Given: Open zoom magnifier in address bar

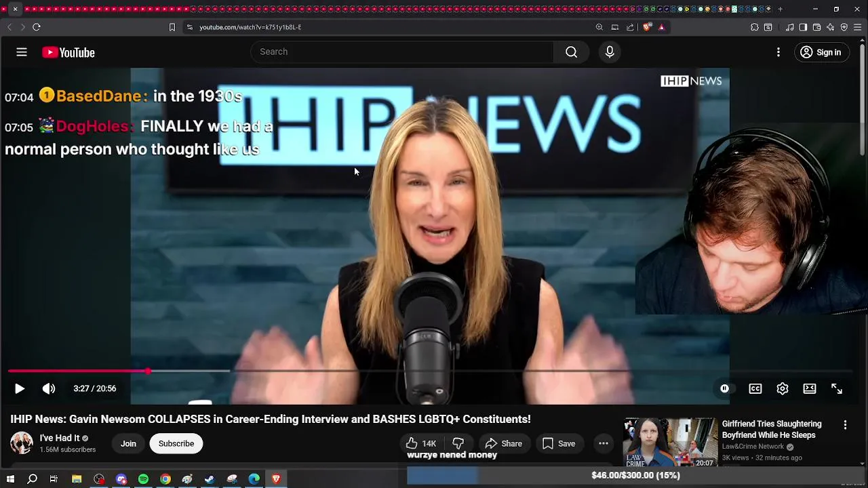Looking at the screenshot, I should [x=599, y=27].
